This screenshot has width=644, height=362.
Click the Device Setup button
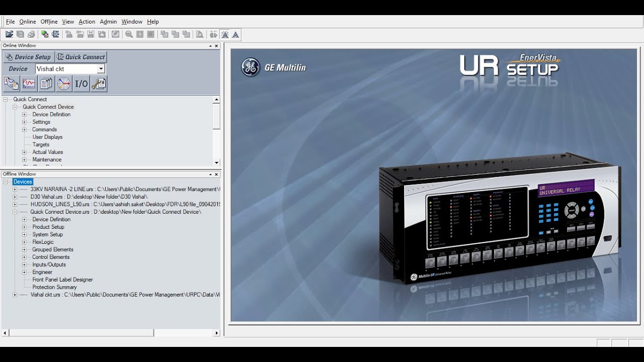point(28,57)
